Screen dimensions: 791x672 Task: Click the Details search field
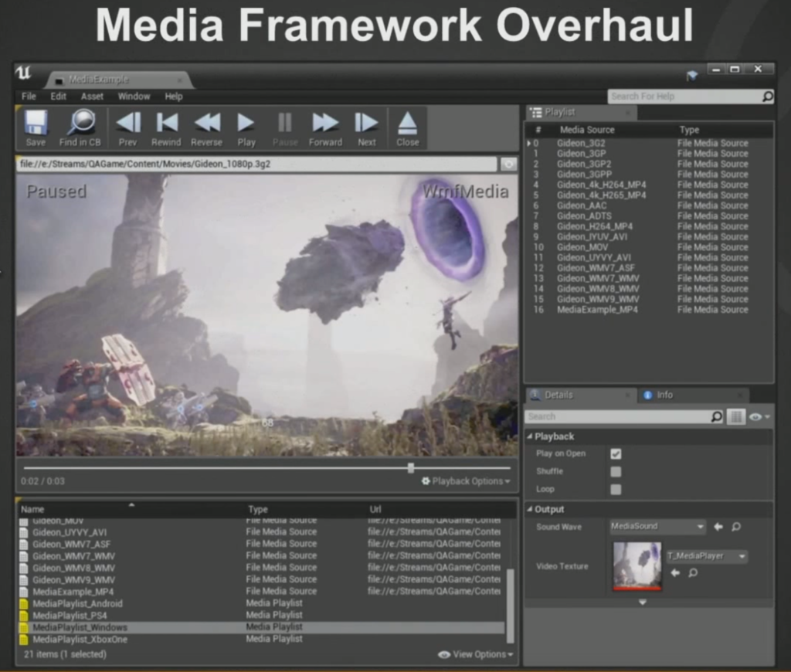(x=617, y=417)
